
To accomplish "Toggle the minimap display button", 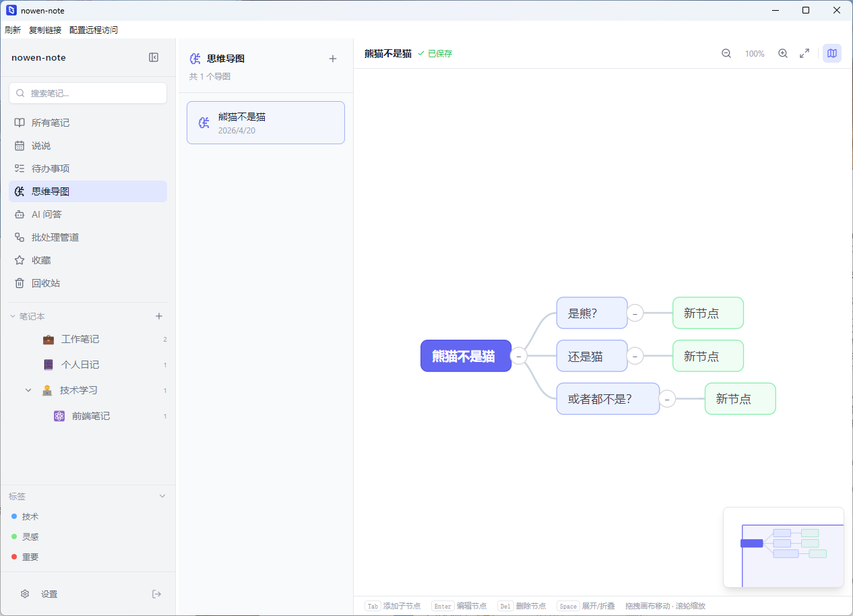I will coord(832,53).
